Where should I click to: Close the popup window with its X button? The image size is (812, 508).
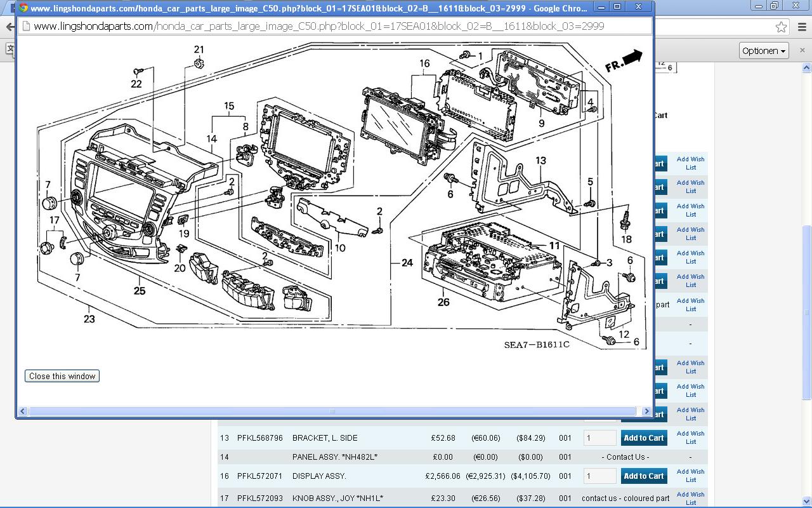point(639,7)
